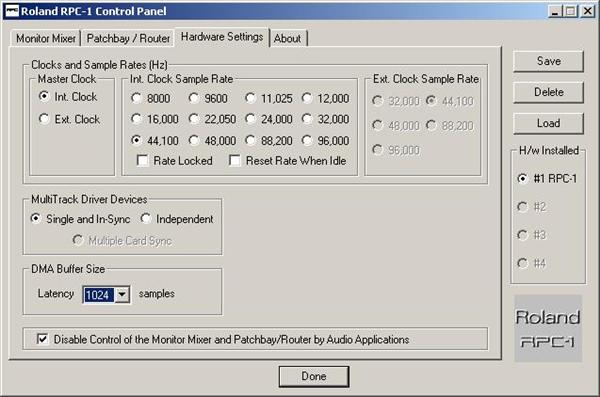Expand the Latency samples dropdown arrow
600x397 pixels.
122,295
